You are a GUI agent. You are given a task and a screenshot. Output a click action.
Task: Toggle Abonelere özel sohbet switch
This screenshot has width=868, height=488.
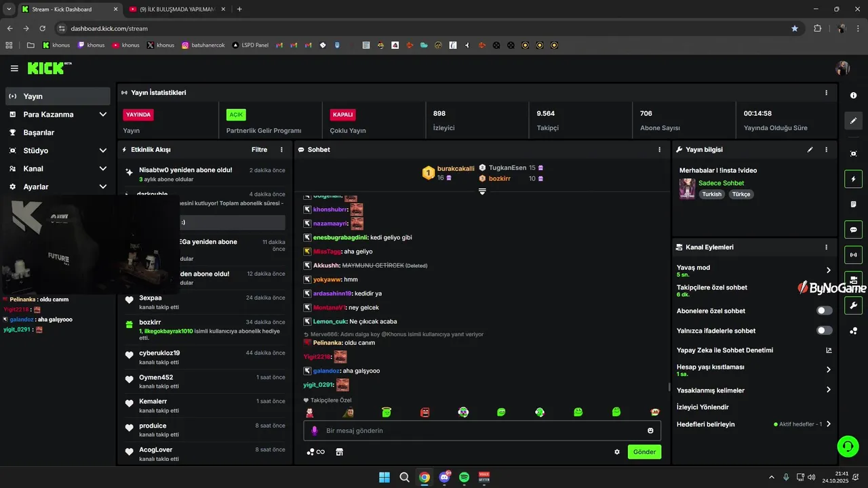(824, 310)
